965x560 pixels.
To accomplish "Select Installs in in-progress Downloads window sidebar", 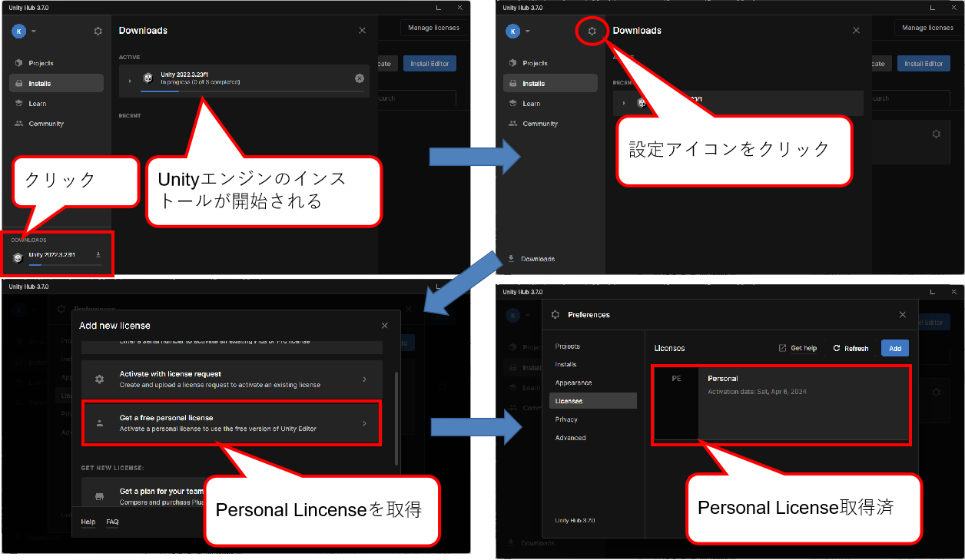I will tap(56, 83).
